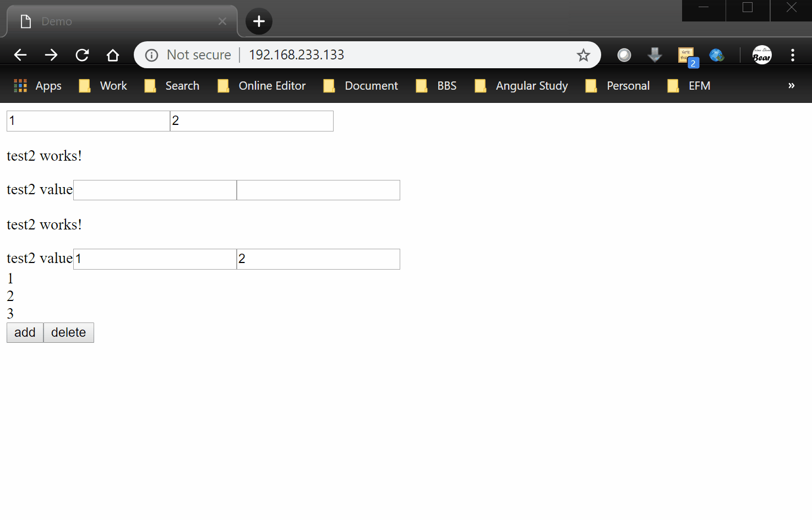Show hidden bookmarks with double chevron
This screenshot has width=812, height=520.
[791, 86]
